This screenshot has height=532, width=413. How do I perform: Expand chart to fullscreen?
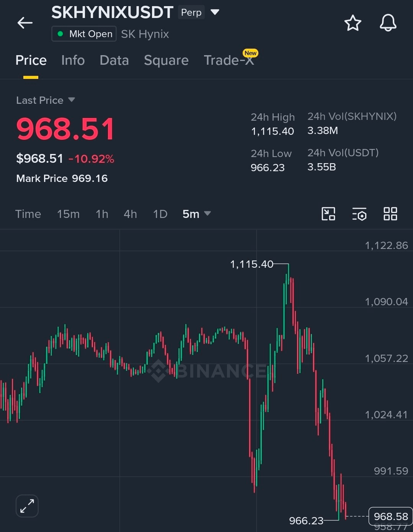click(x=27, y=506)
